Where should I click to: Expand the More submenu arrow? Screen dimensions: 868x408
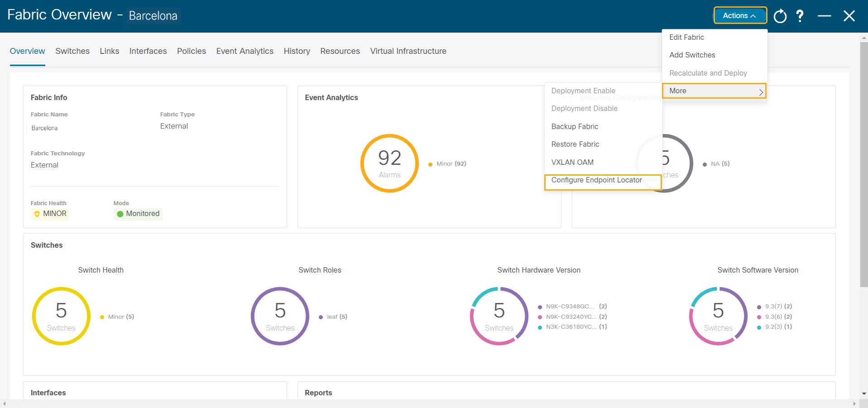(761, 91)
